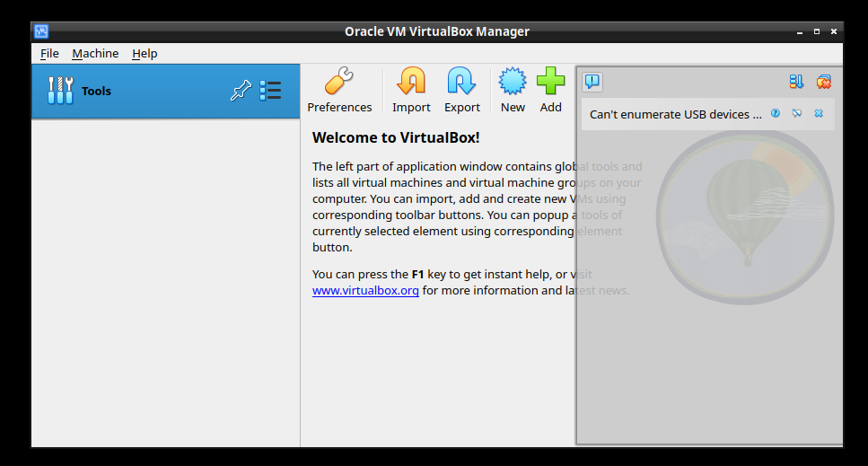Image resolution: width=868 pixels, height=466 pixels.
Task: Click the Export appliance icon
Action: point(461,90)
